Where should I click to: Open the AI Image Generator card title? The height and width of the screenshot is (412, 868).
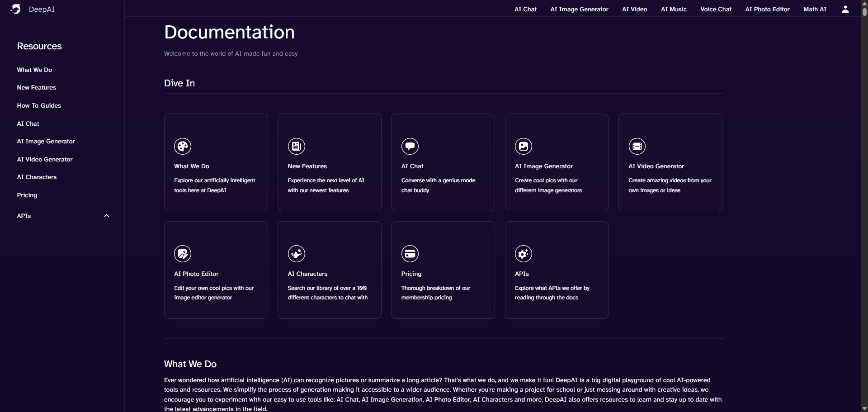point(544,166)
